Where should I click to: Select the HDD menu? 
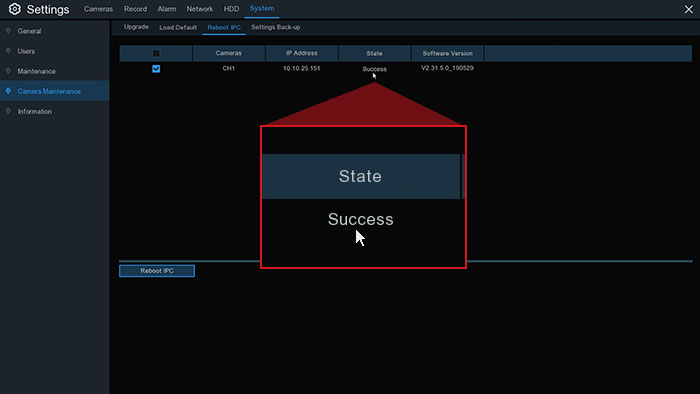231,9
